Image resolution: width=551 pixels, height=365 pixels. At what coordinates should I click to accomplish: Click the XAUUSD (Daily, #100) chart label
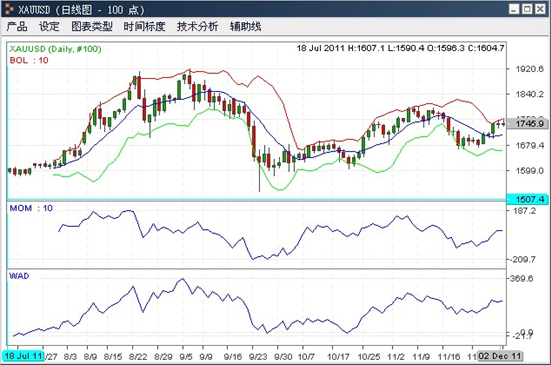coord(55,49)
